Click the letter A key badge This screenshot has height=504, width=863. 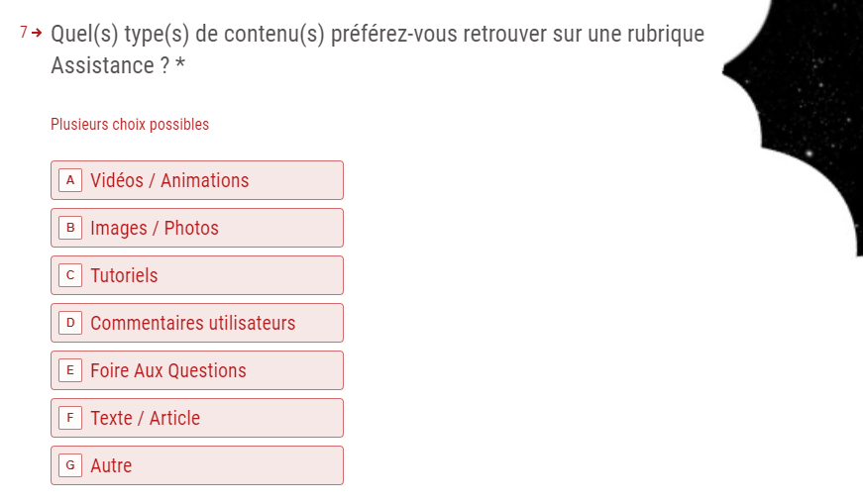(x=69, y=180)
